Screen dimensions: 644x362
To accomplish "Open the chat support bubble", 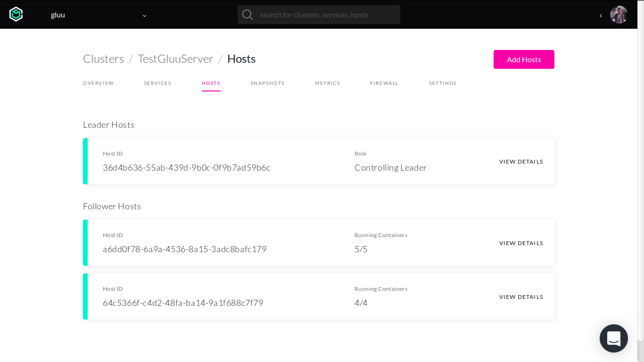I will (613, 338).
